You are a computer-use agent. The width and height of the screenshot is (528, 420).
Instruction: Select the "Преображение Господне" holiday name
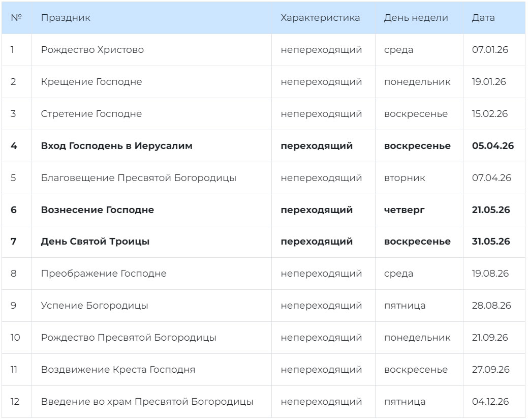coord(103,274)
